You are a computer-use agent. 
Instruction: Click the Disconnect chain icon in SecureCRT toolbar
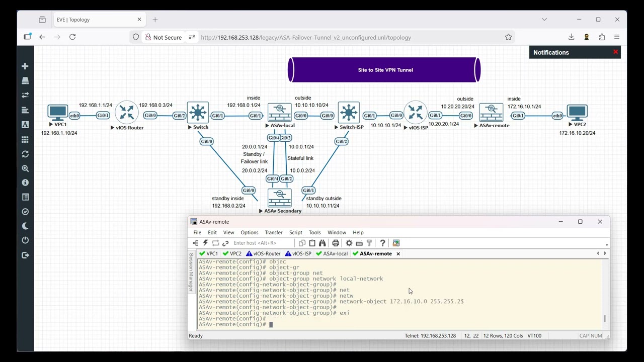click(225, 243)
